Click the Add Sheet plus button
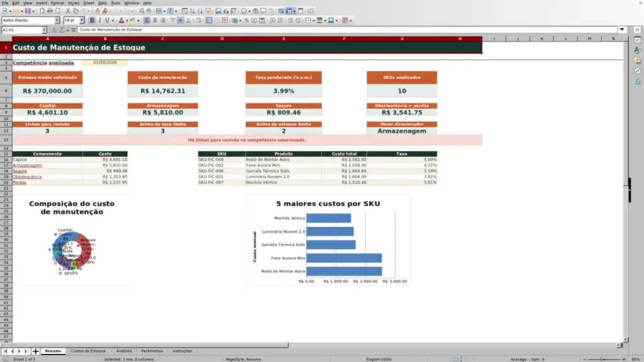The height and width of the screenshot is (362, 644). click(36, 351)
